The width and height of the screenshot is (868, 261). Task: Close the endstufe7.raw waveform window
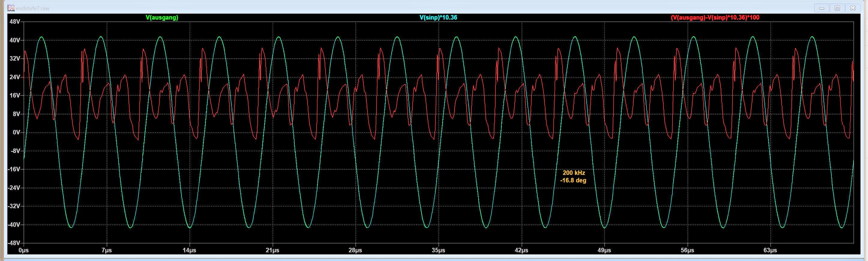[853, 8]
